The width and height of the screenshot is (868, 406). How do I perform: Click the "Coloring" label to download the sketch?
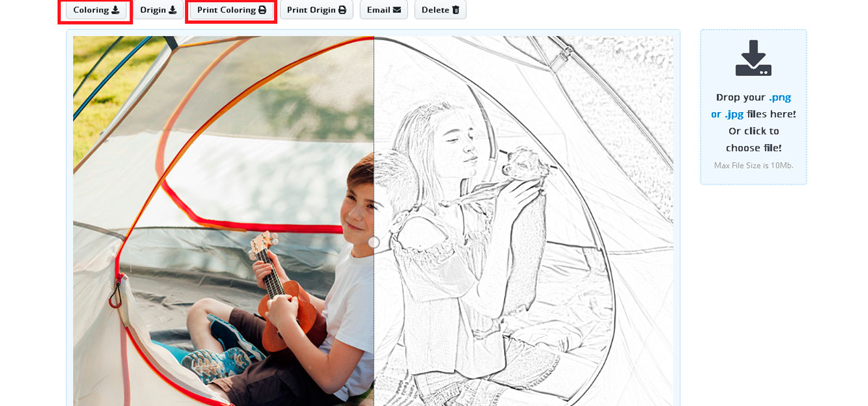pyautogui.click(x=91, y=10)
